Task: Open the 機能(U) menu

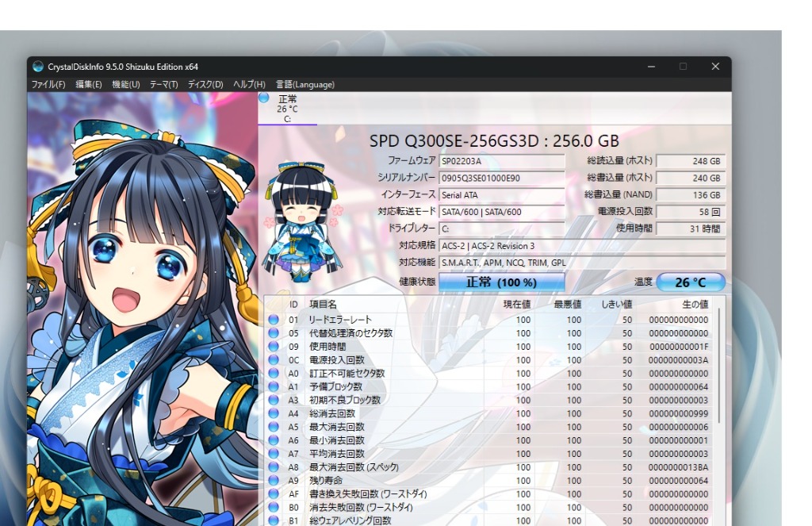Action: [126, 84]
